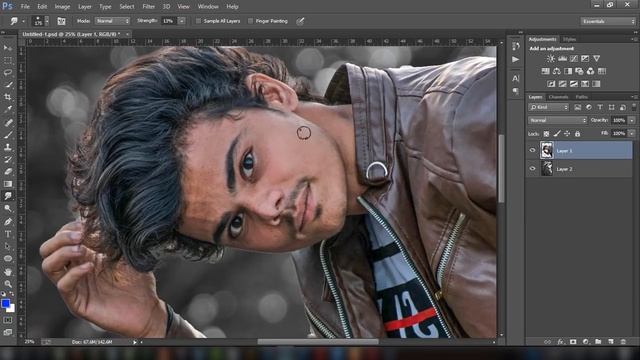Image resolution: width=640 pixels, height=360 pixels.
Task: Switch to the Paths tab
Action: (x=582, y=97)
